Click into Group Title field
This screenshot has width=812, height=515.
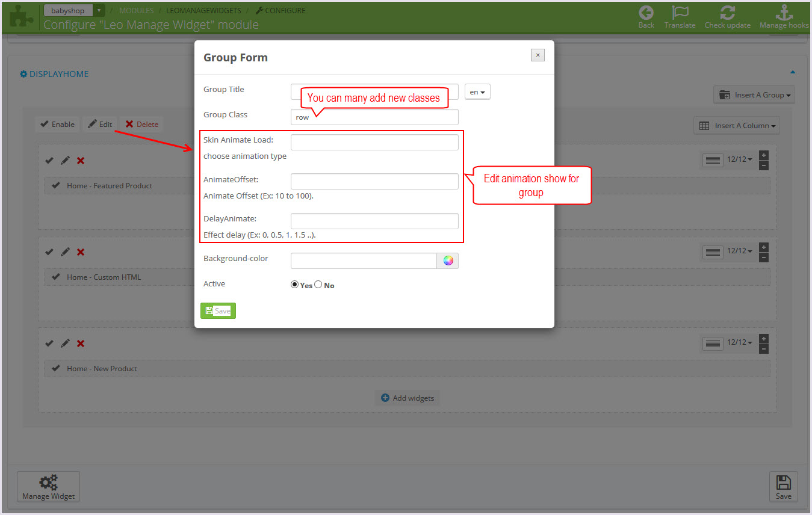[374, 91]
